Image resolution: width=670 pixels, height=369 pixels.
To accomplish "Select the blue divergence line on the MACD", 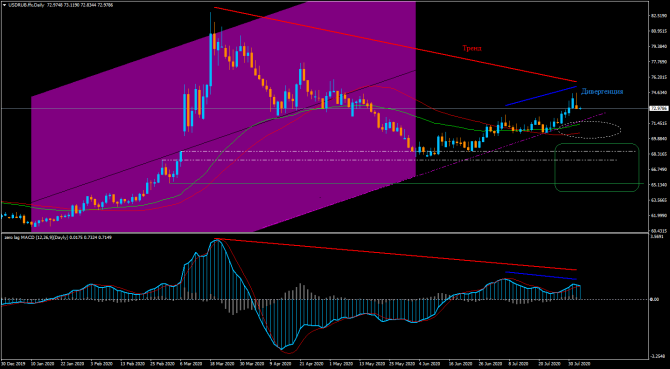I will click(x=541, y=275).
